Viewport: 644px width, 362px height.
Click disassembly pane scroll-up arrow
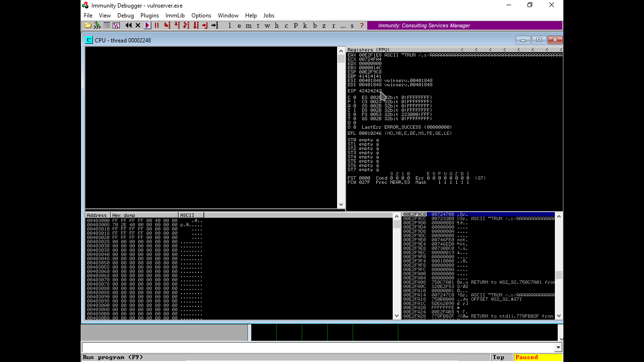(341, 50)
